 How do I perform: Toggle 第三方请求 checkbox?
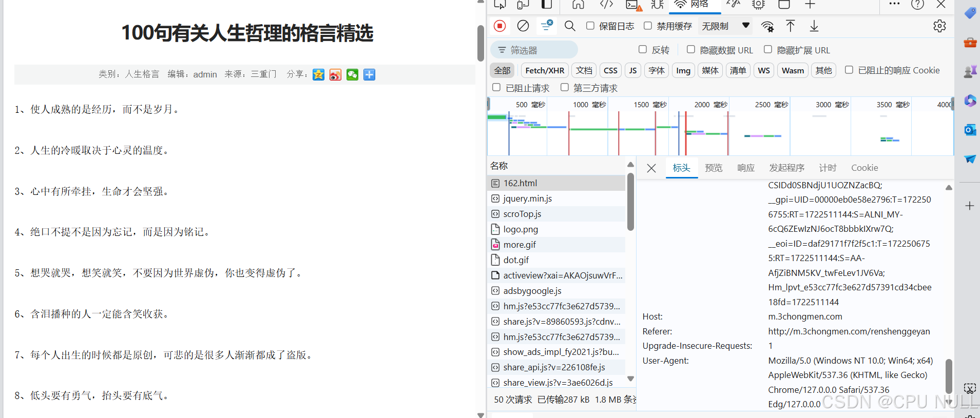[x=565, y=87]
